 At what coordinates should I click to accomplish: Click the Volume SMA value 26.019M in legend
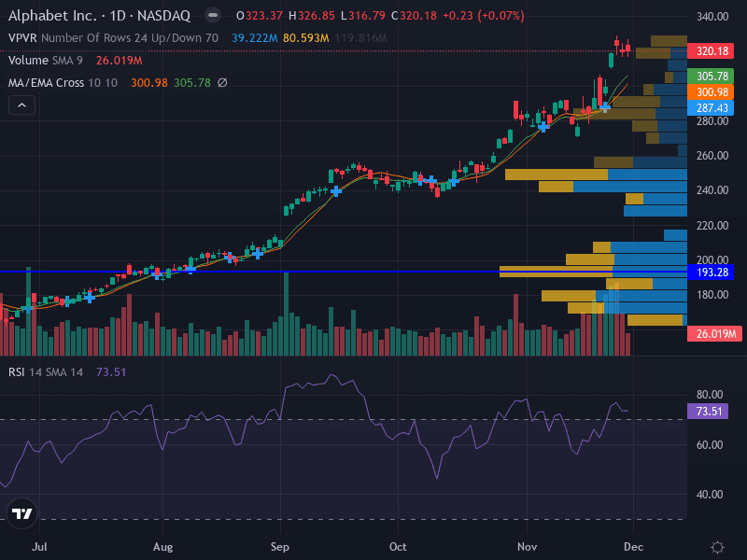click(x=120, y=61)
